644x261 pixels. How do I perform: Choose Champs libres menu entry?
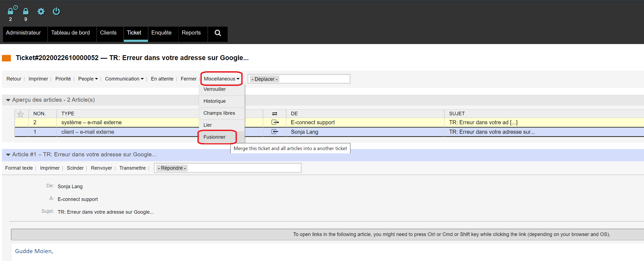222,113
